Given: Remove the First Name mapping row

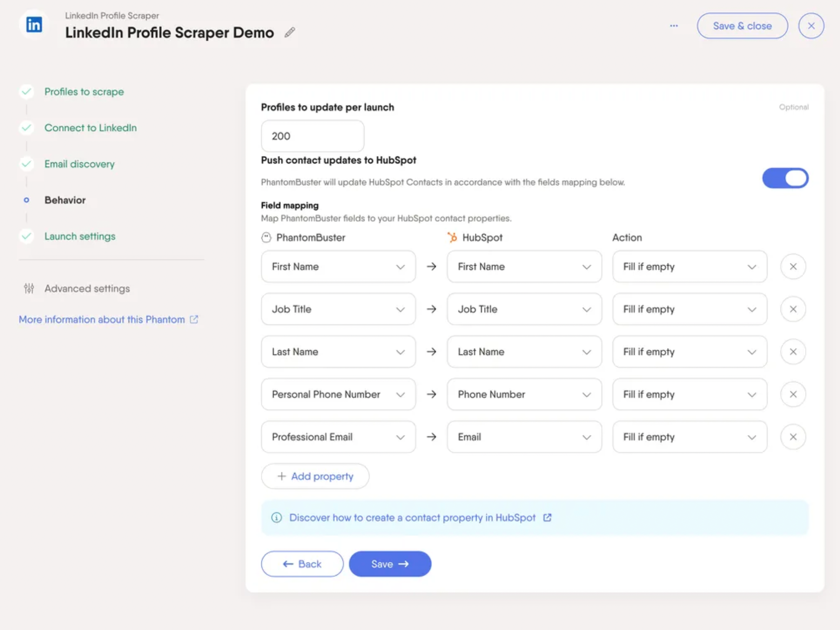Looking at the screenshot, I should click(793, 267).
